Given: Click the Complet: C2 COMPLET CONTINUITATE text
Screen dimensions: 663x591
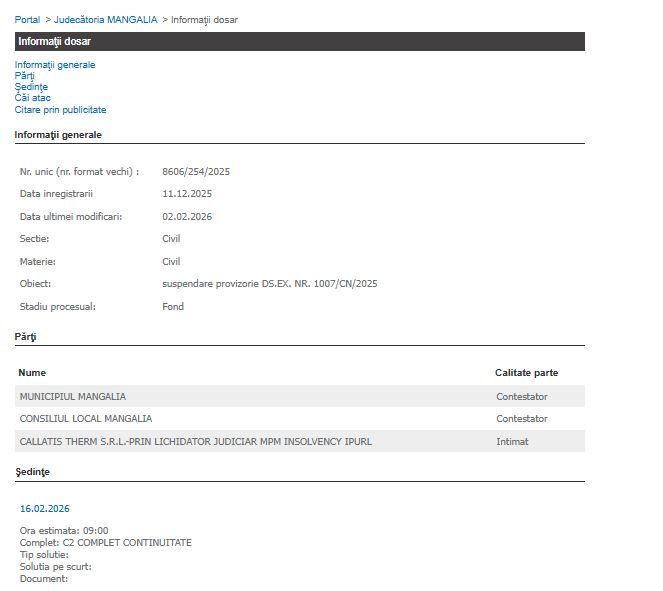Looking at the screenshot, I should [105, 543].
